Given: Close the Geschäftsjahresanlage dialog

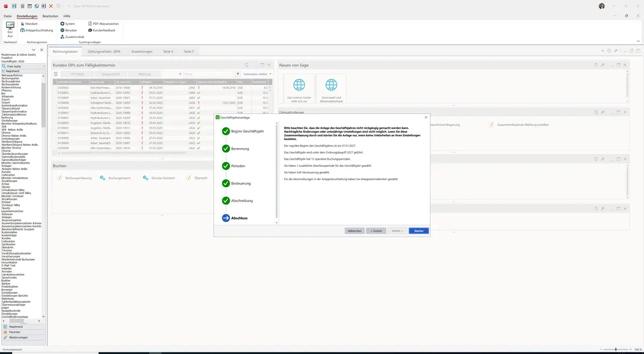Looking at the screenshot, I should coord(426,117).
